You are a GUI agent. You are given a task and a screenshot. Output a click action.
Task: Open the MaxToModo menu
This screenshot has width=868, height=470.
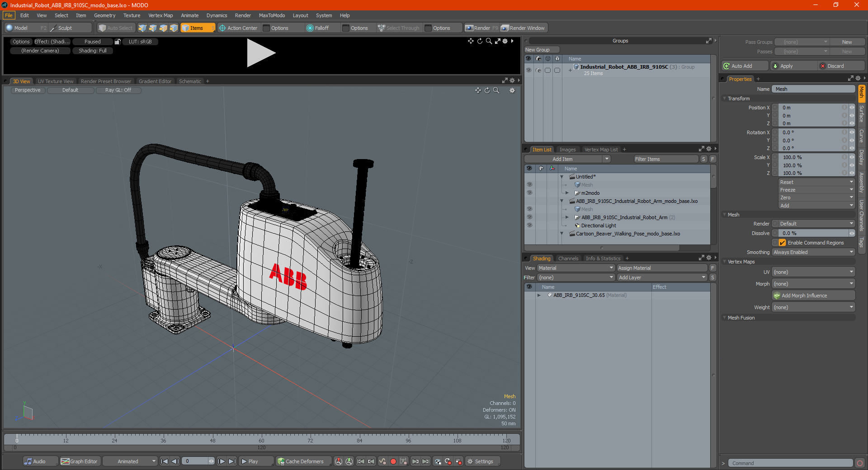(272, 15)
